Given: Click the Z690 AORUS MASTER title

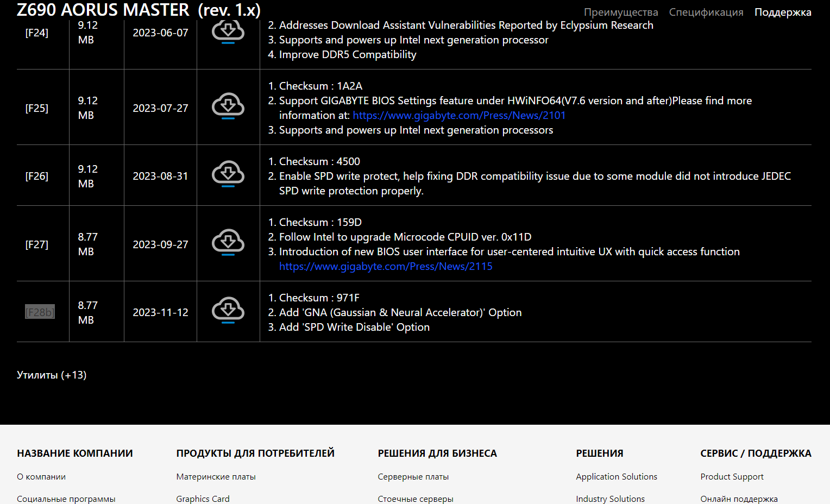Looking at the screenshot, I should pos(139,10).
